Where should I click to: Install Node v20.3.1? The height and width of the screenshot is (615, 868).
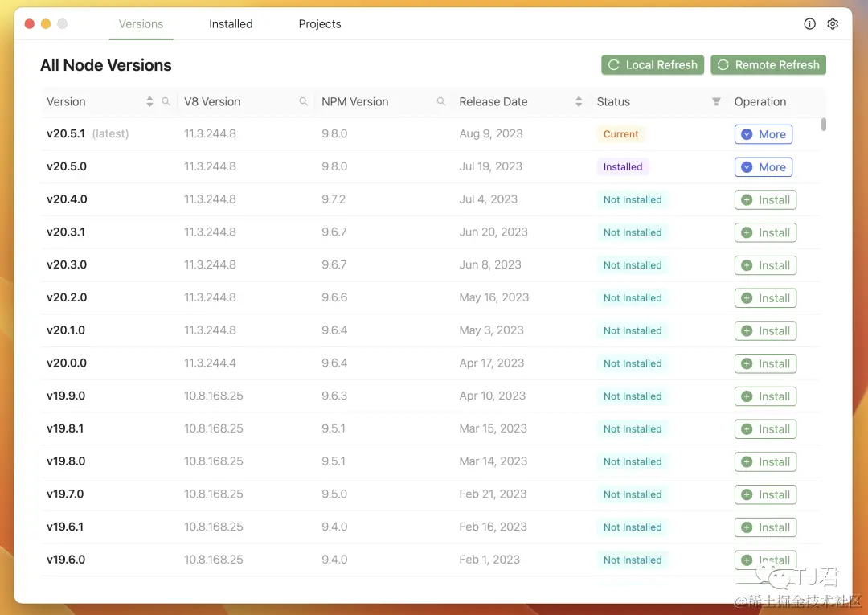coord(766,232)
